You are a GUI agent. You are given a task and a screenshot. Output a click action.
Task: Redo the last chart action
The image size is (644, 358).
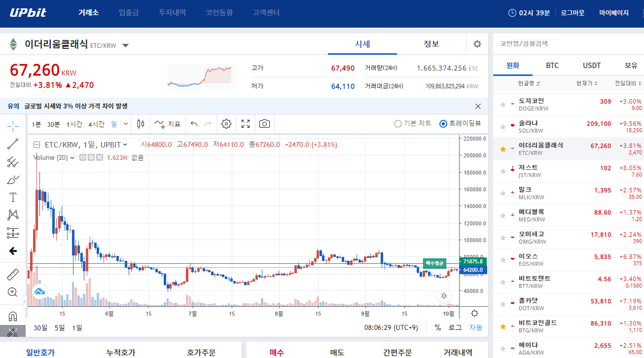coord(208,124)
